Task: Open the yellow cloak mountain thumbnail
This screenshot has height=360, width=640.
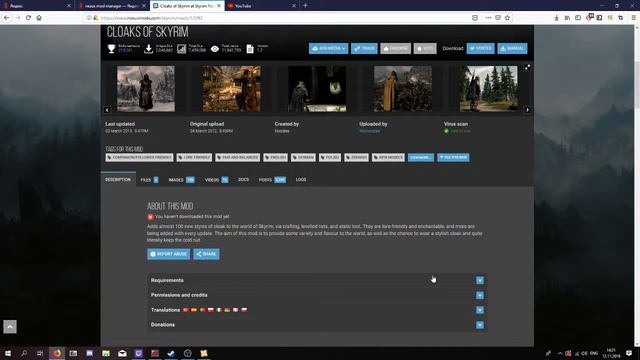Action: pyautogui.click(x=403, y=89)
